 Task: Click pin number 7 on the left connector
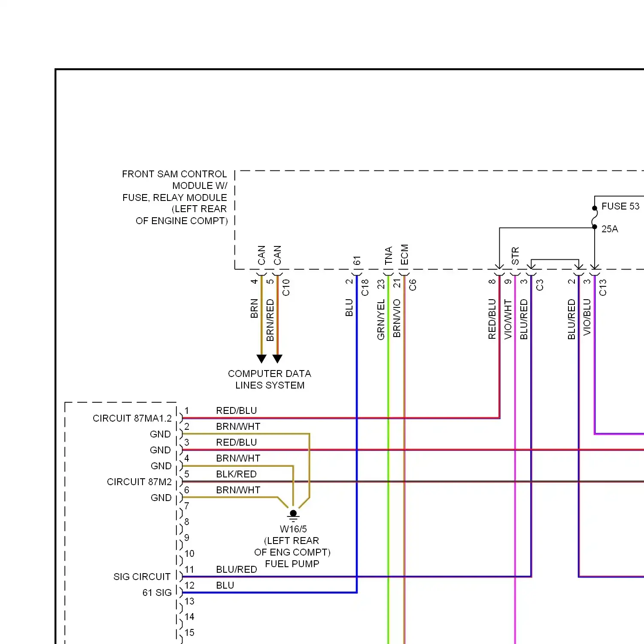click(x=187, y=506)
